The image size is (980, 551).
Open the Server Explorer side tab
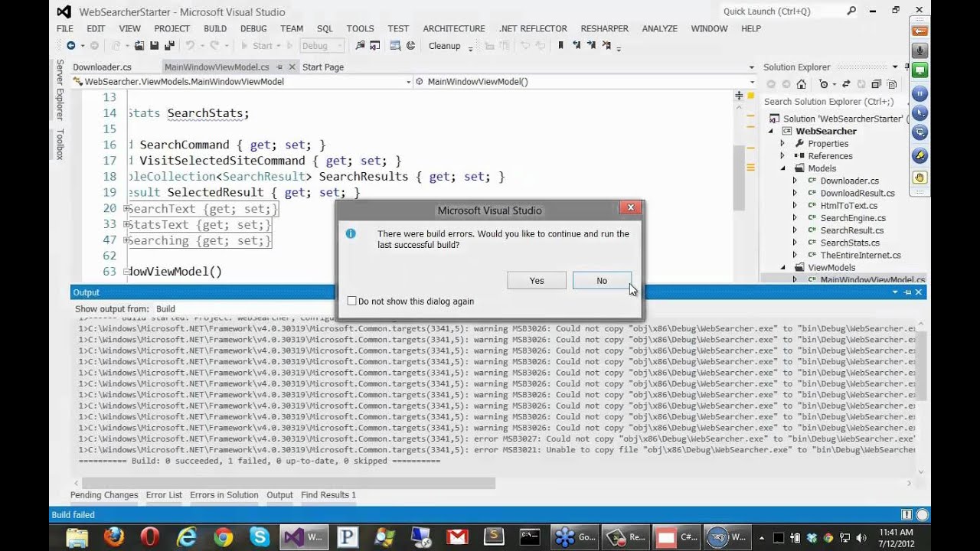(x=60, y=89)
